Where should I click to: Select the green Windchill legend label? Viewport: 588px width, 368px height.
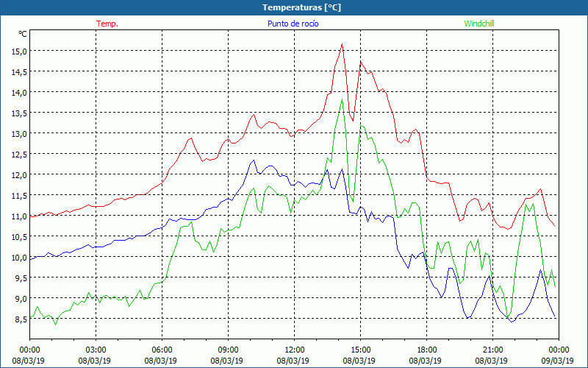coord(479,24)
